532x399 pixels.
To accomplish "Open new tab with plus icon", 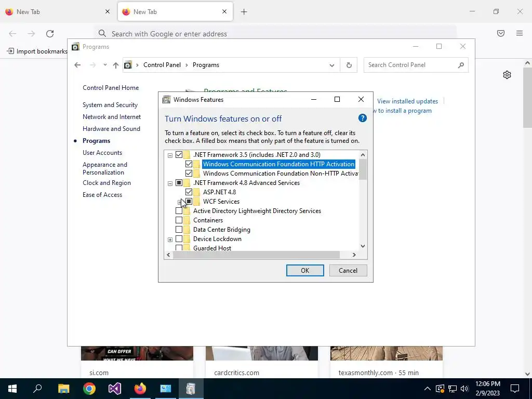I will tap(244, 12).
